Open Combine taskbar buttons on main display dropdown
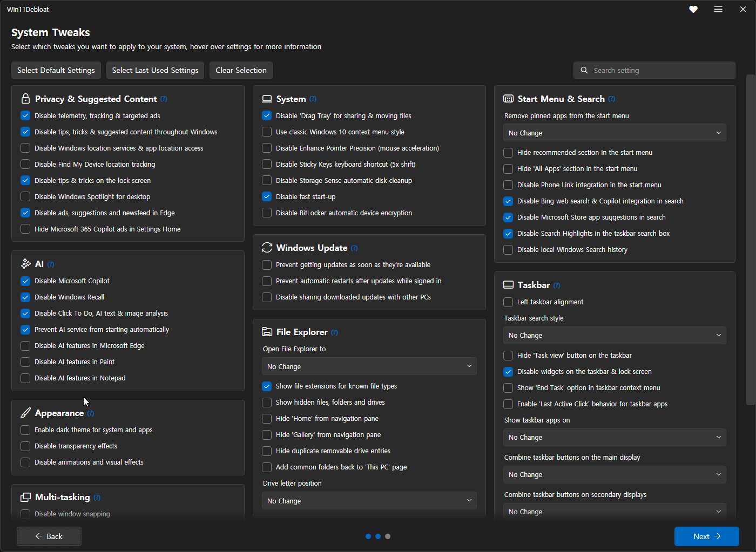This screenshot has width=756, height=552. point(615,474)
